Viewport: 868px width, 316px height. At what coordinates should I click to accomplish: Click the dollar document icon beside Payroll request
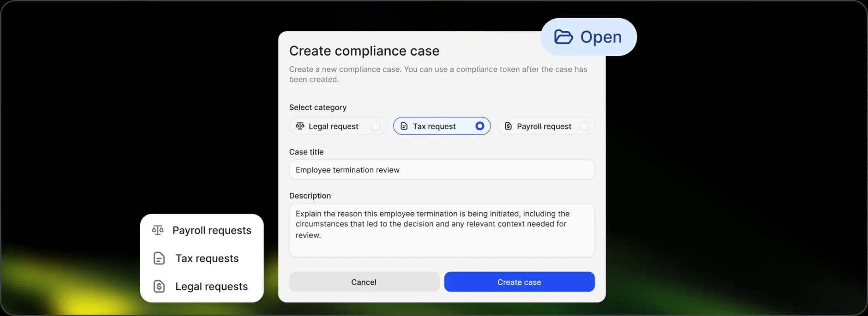(508, 126)
